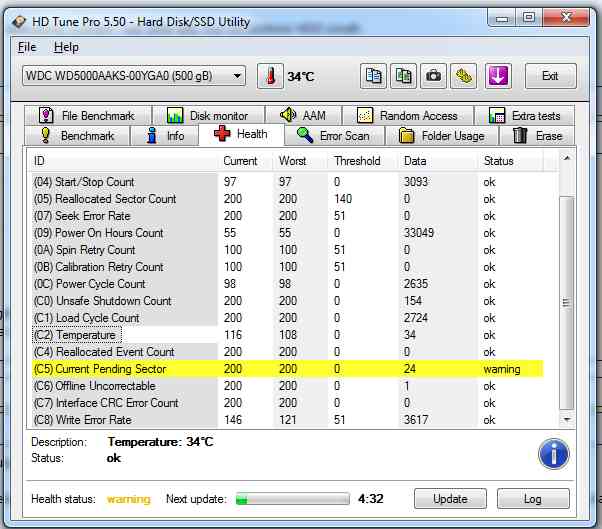The width and height of the screenshot is (602, 529).
Task: Switch to the Benchmark tab
Action: point(77,136)
